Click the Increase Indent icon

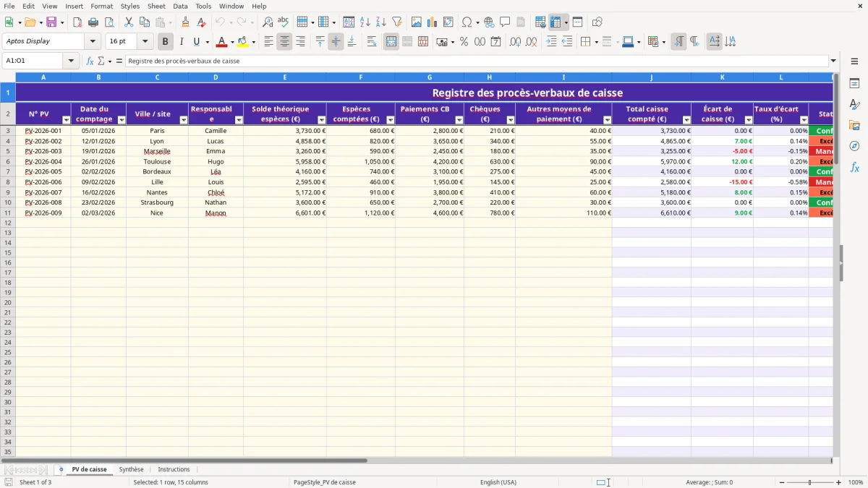[551, 42]
